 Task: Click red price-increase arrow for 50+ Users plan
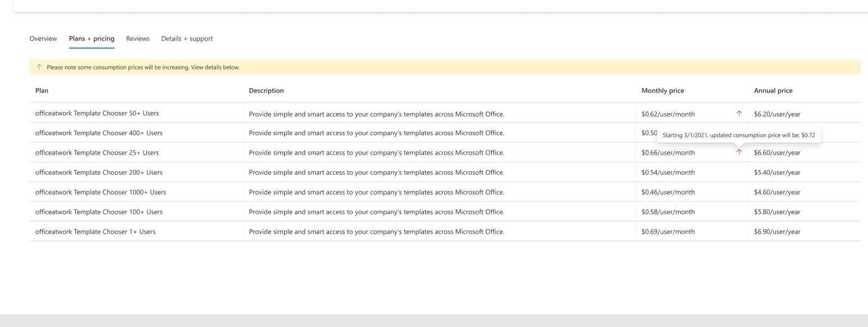pos(739,114)
